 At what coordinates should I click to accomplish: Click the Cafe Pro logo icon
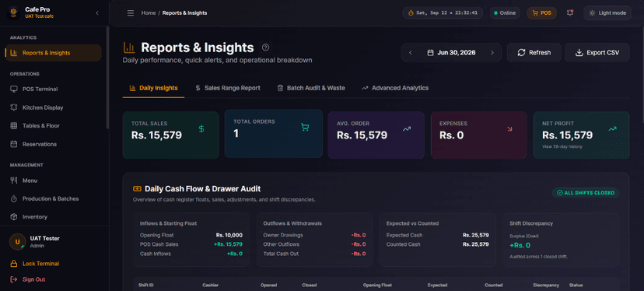tap(14, 12)
